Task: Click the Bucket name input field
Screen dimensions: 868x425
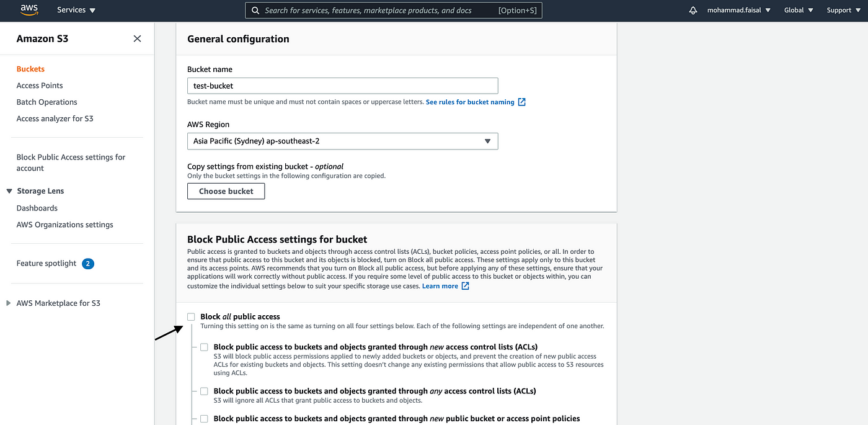Action: click(x=342, y=86)
